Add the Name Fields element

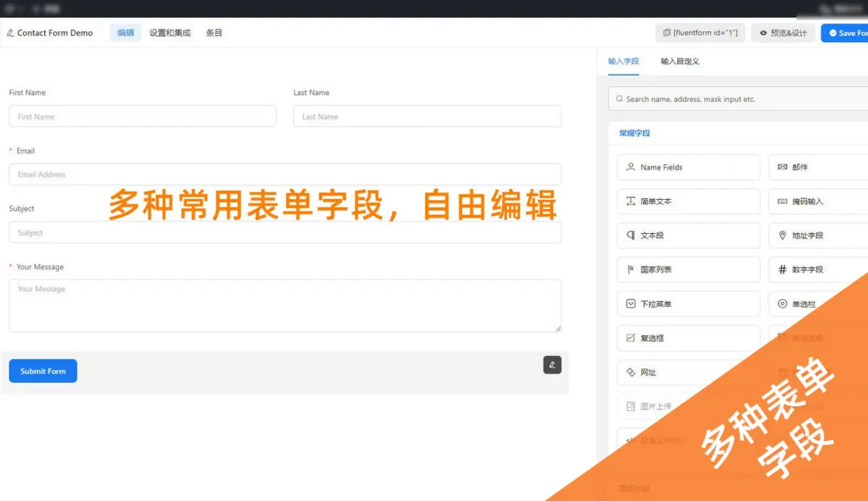[687, 167]
